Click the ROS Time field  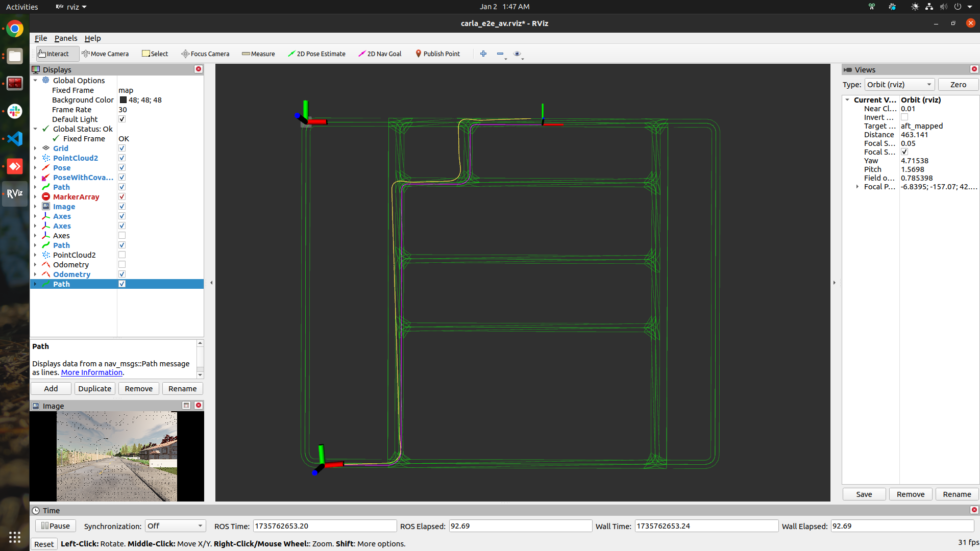(325, 526)
